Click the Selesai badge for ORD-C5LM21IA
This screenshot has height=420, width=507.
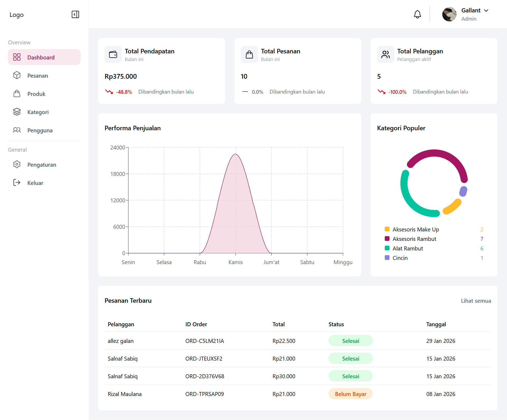click(x=350, y=341)
